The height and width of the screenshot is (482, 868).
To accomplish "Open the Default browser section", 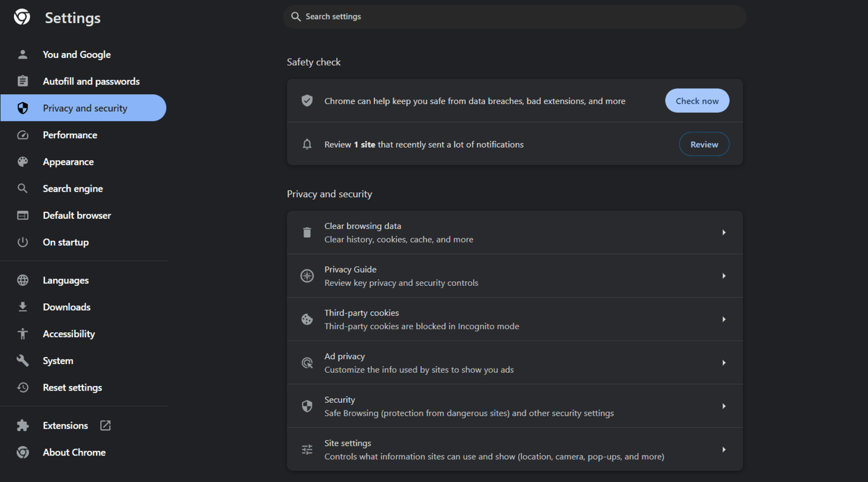I will [83, 215].
